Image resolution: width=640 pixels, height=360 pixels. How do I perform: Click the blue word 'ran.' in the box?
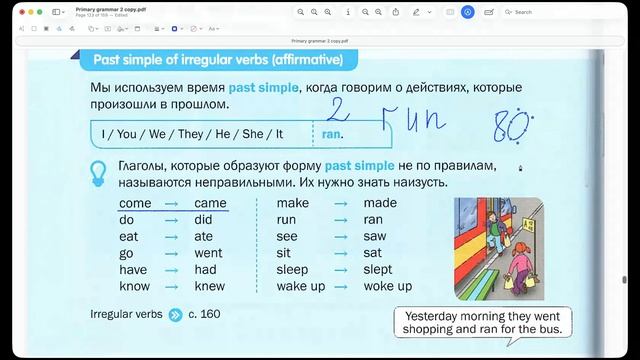[x=333, y=134]
